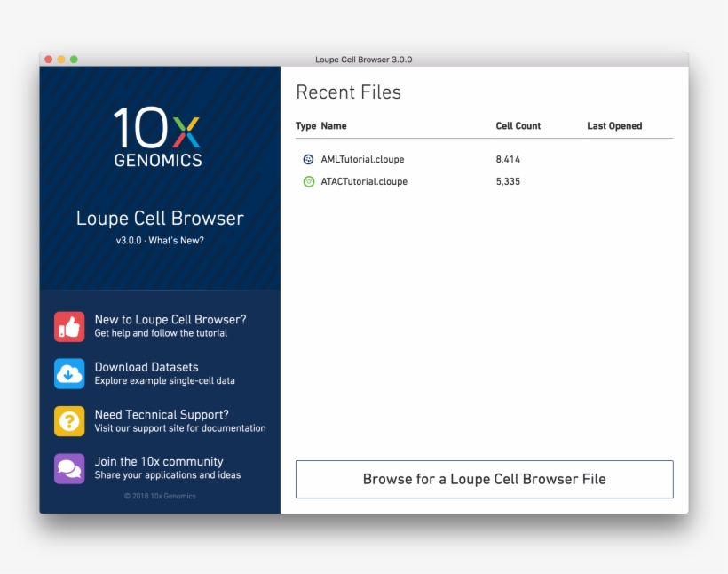Open the What's New? link
The image size is (728, 574).
point(176,240)
